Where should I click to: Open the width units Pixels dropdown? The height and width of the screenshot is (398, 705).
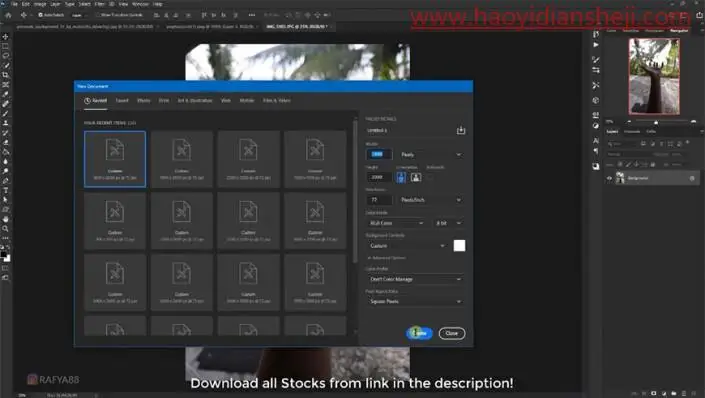(431, 154)
